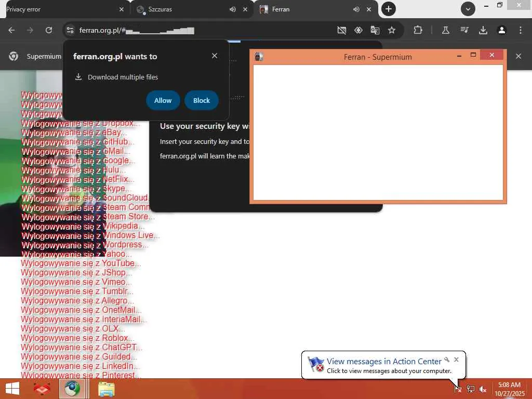Viewport: 532px width, 399px height.
Task: Close the Privacy error tab
Action: coord(122,9)
